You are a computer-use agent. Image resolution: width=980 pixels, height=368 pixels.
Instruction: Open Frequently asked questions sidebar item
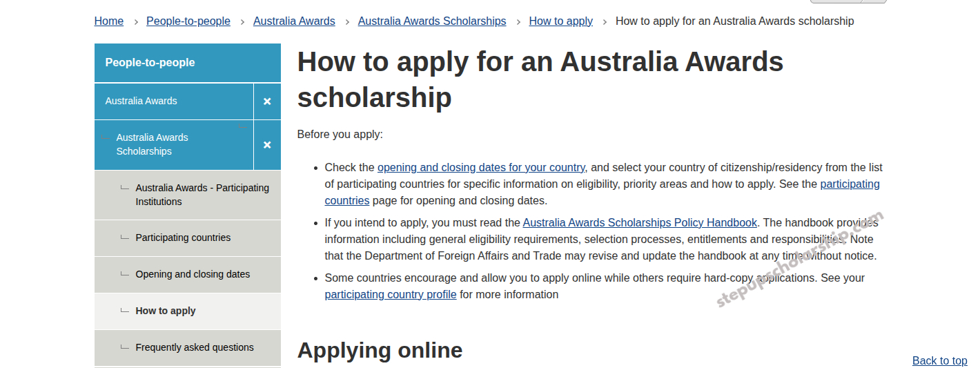(x=195, y=347)
